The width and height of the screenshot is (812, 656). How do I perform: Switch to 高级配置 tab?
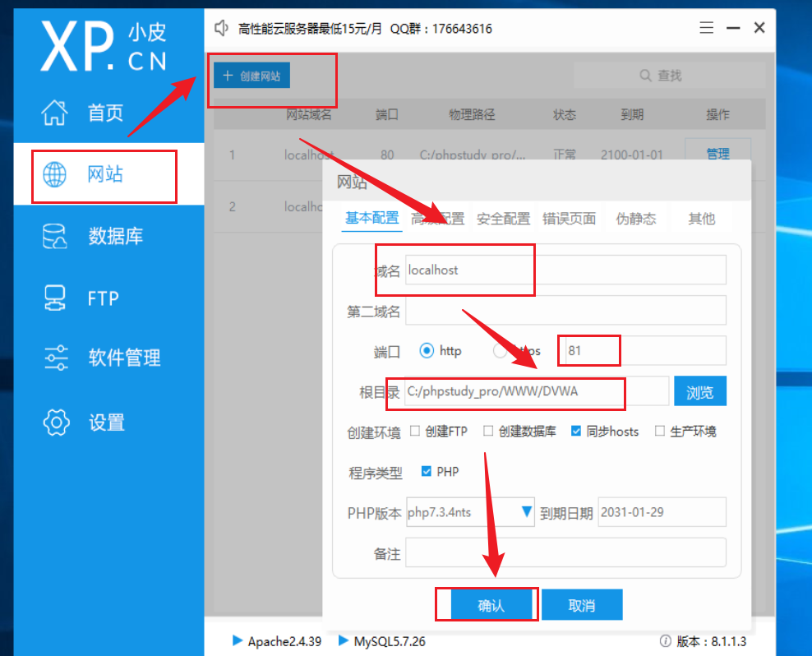tap(437, 219)
